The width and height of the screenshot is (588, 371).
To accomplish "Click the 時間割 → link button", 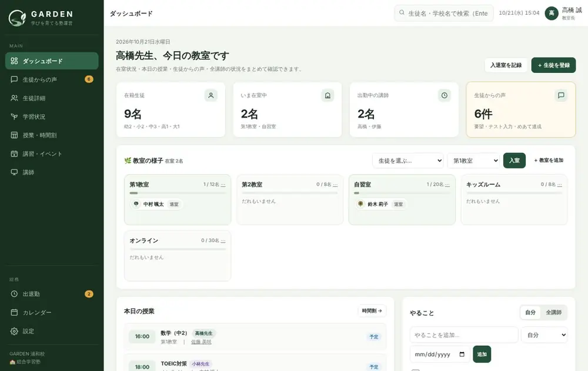I will [372, 310].
